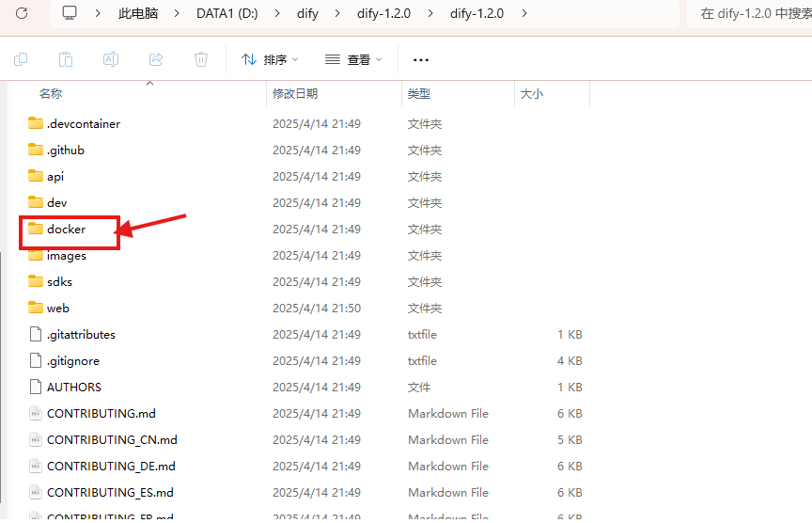Click the Rename icon in toolbar
This screenshot has width=812, height=523.
pos(111,59)
